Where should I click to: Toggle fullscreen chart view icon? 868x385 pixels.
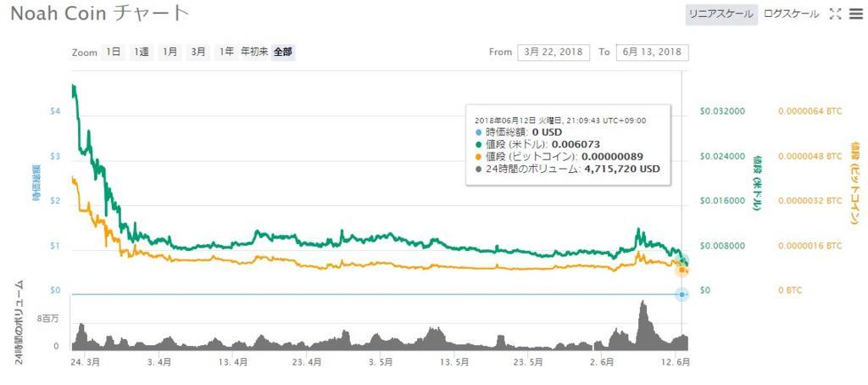(835, 14)
